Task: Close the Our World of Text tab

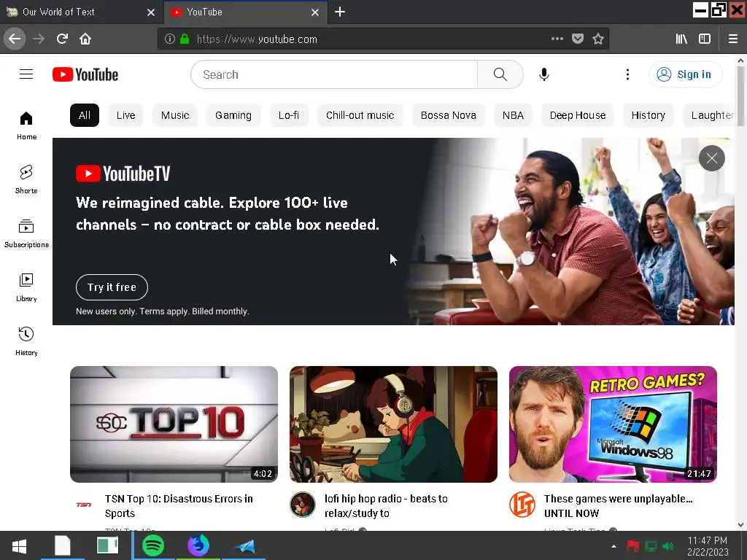Action: 151,12
